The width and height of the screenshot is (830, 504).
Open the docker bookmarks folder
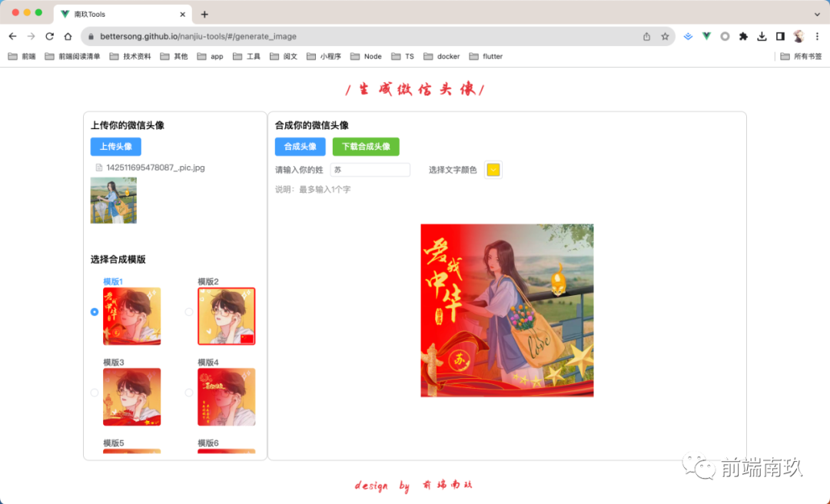441,56
